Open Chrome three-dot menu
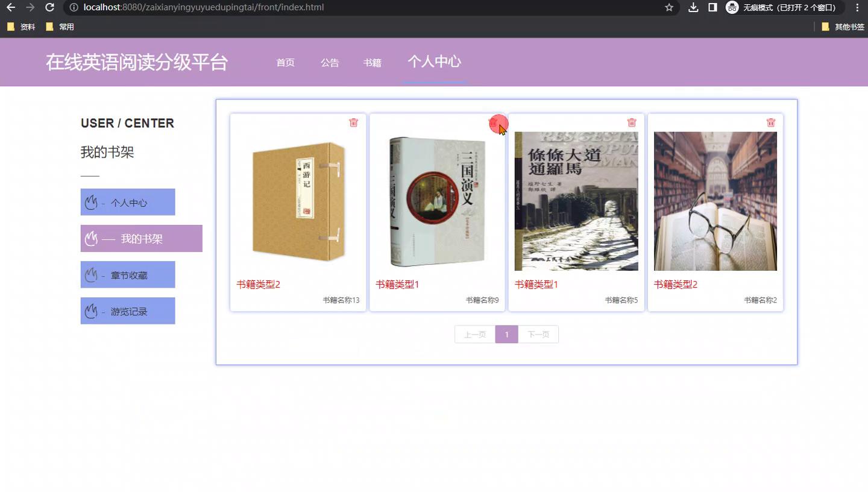 pos(857,7)
